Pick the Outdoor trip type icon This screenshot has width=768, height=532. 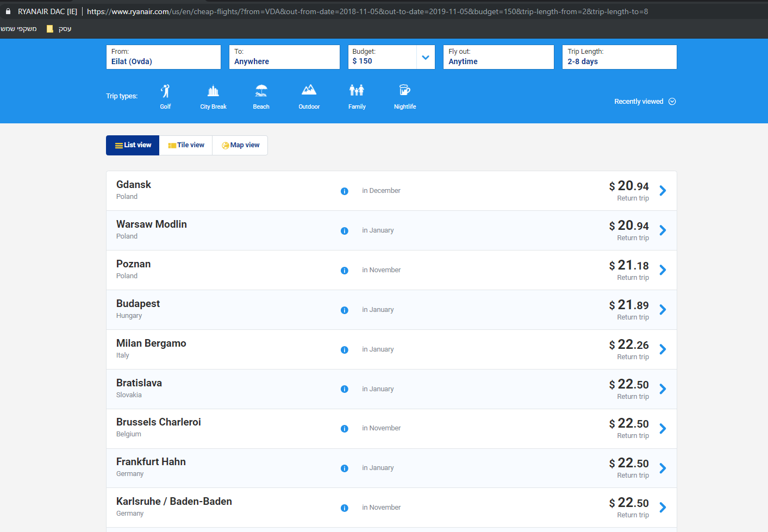(x=309, y=90)
